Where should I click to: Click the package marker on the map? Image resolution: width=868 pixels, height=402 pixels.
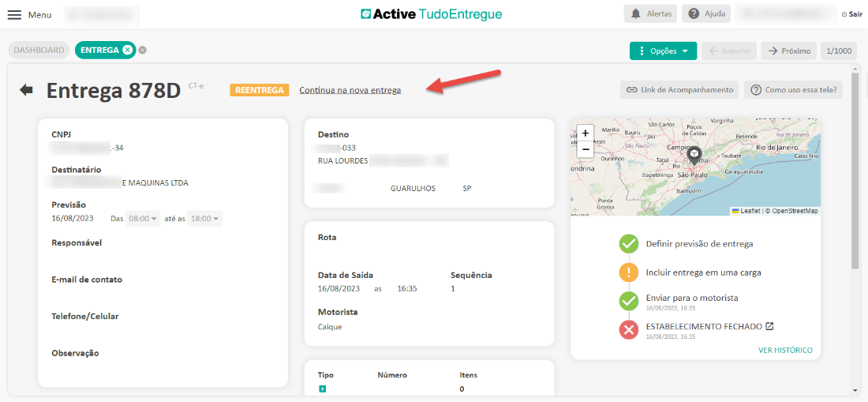[694, 156]
